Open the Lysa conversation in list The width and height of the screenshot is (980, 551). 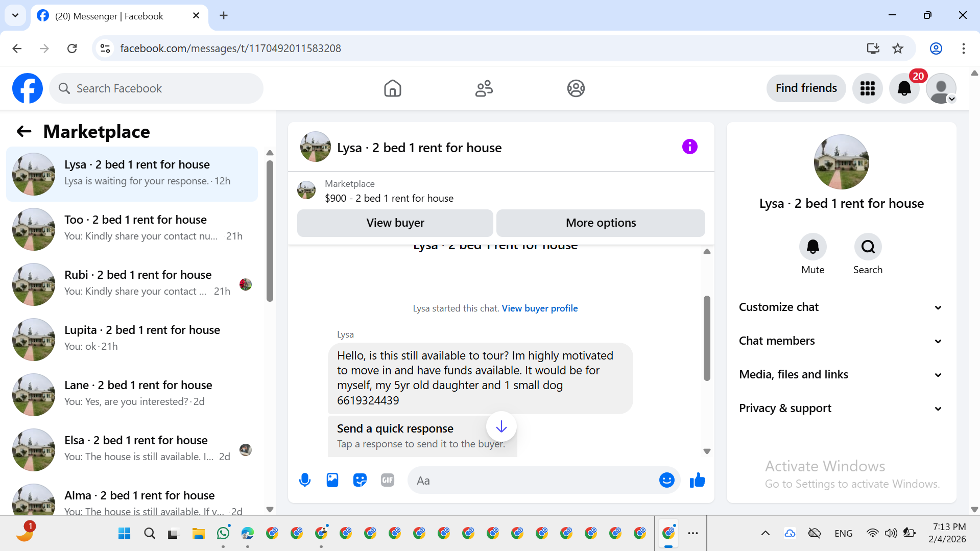[132, 174]
